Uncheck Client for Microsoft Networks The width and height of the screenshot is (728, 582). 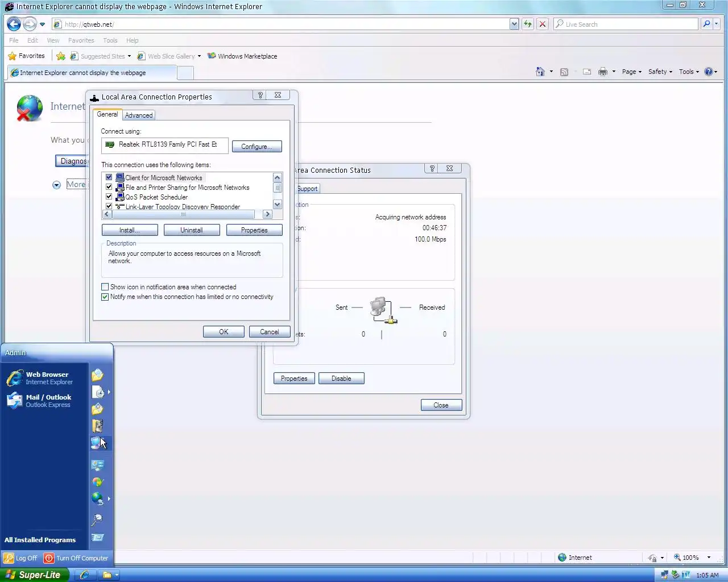(x=109, y=177)
